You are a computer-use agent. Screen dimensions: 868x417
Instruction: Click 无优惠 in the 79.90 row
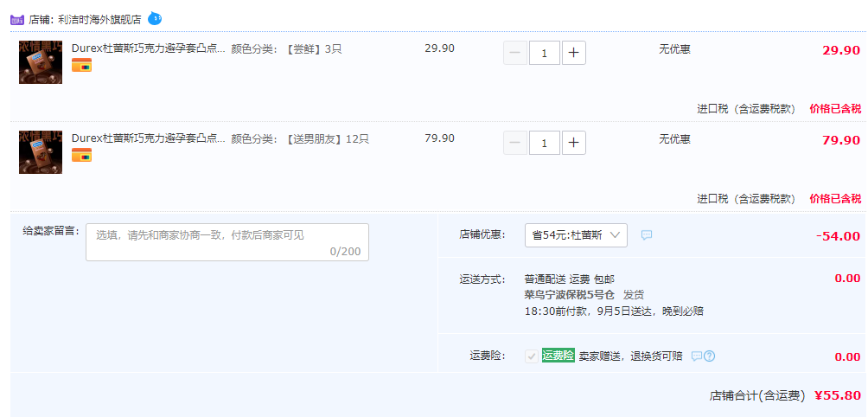click(x=674, y=138)
